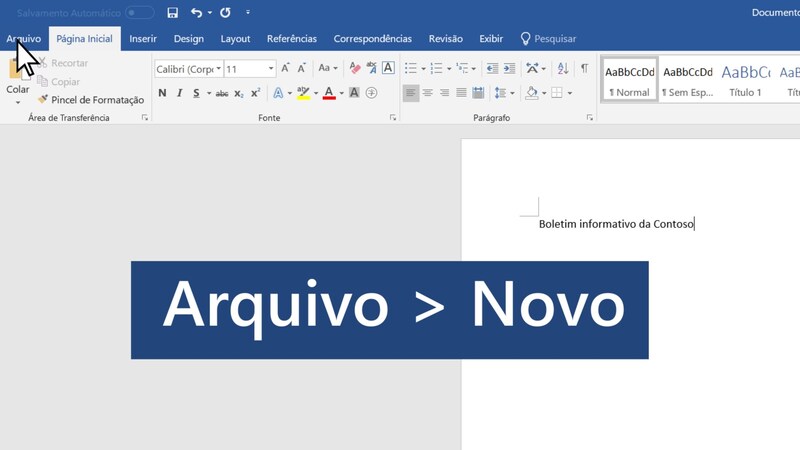Apply the red font color swatch
Viewport: 800px width, 450px height.
click(x=328, y=93)
